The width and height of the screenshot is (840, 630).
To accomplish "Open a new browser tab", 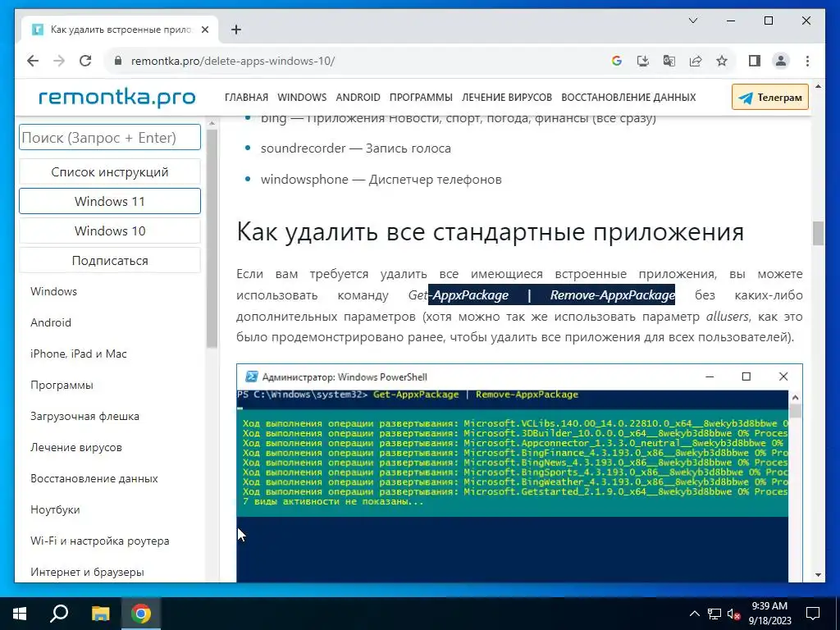I will coord(235,30).
